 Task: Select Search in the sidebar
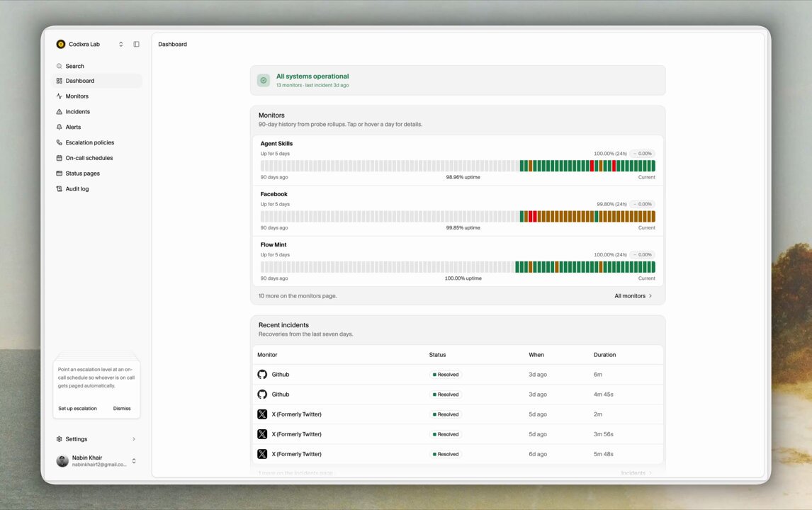(97, 67)
